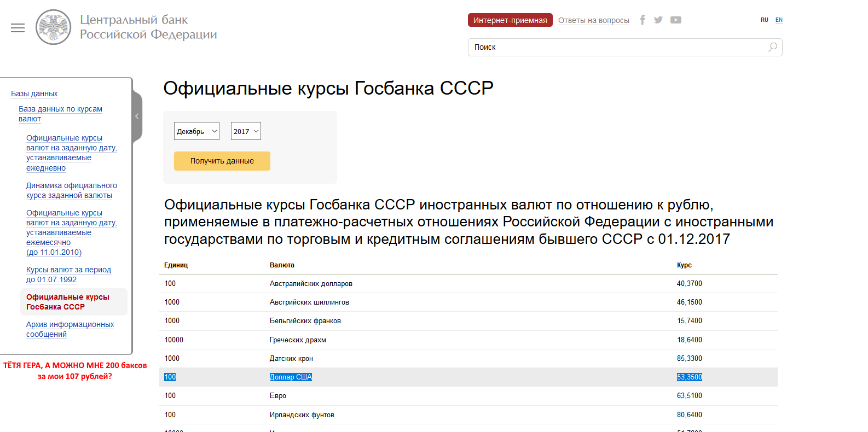Collapse the sidebar with the arrow handle

[137, 116]
